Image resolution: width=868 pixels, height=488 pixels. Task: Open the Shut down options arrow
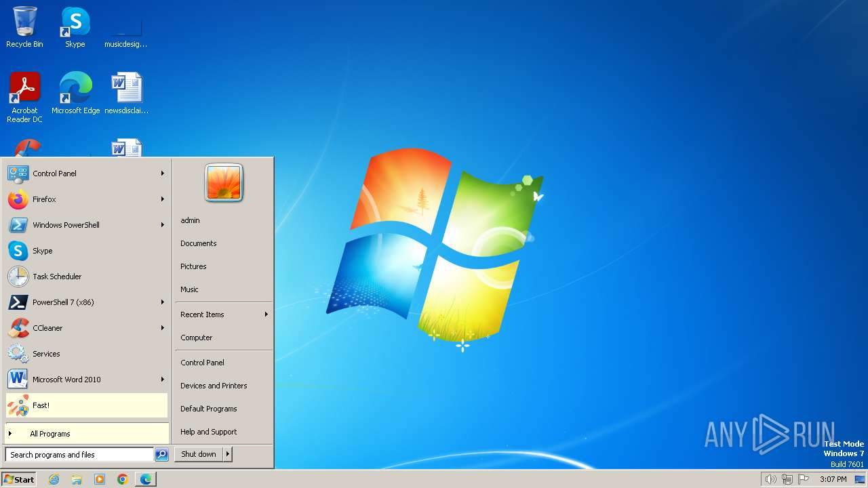tap(228, 454)
